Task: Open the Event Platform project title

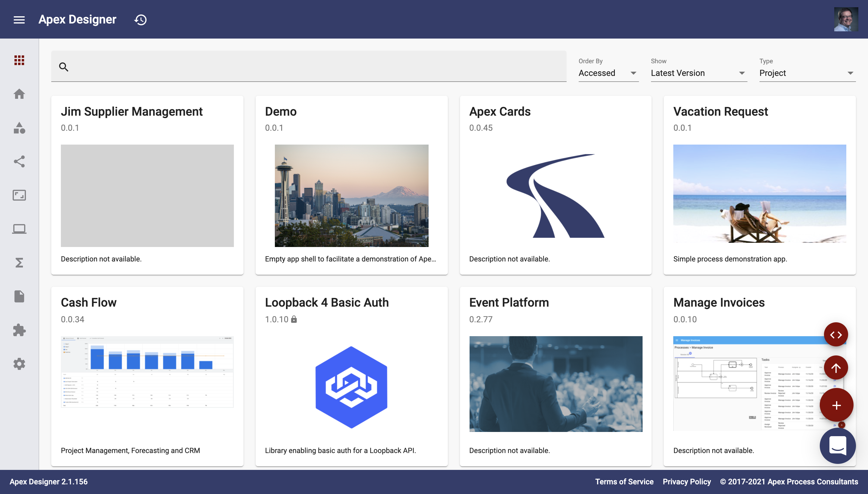Action: click(x=509, y=303)
